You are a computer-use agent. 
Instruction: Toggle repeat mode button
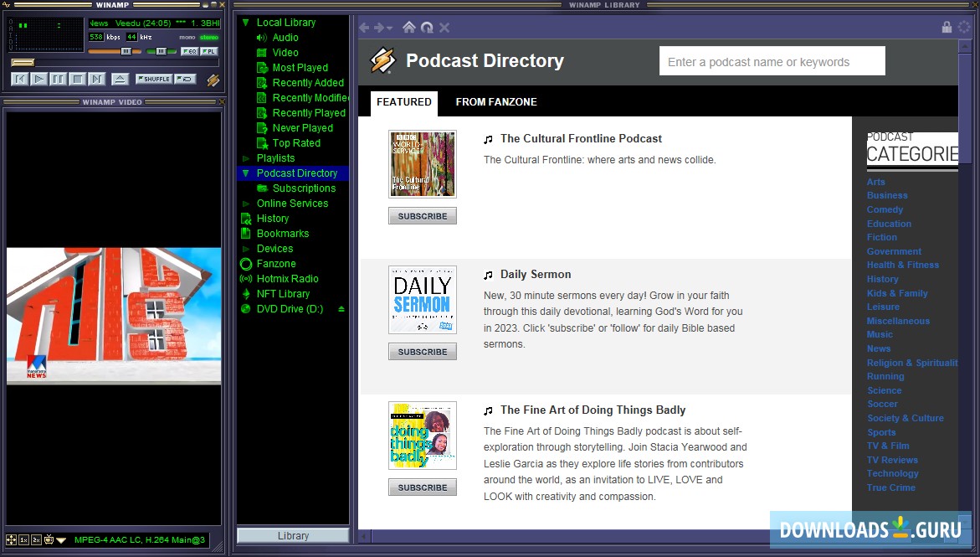coord(185,79)
